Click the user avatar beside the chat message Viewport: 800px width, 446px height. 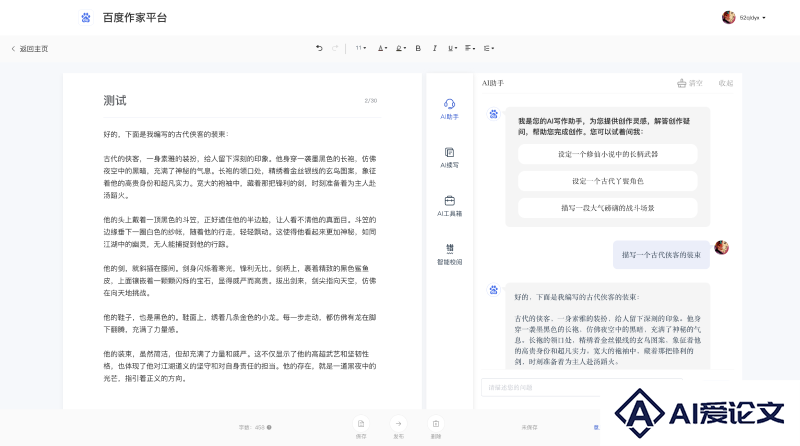721,247
